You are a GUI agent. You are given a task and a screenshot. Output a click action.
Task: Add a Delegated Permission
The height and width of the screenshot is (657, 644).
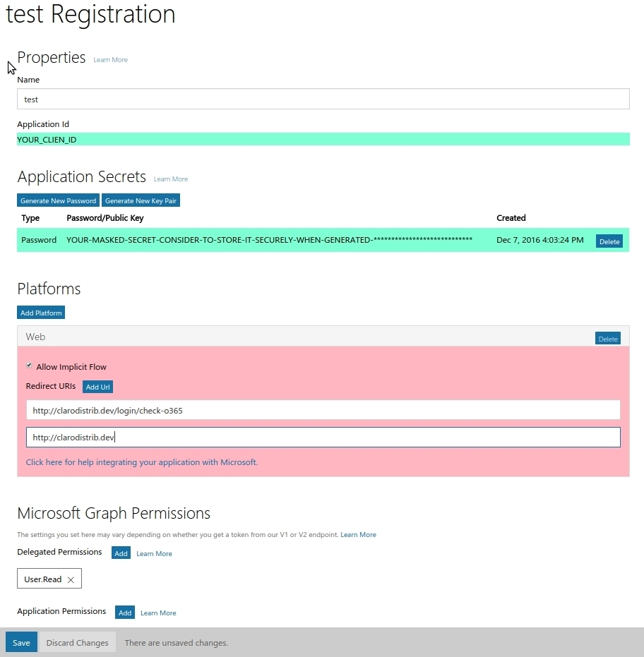coord(121,553)
